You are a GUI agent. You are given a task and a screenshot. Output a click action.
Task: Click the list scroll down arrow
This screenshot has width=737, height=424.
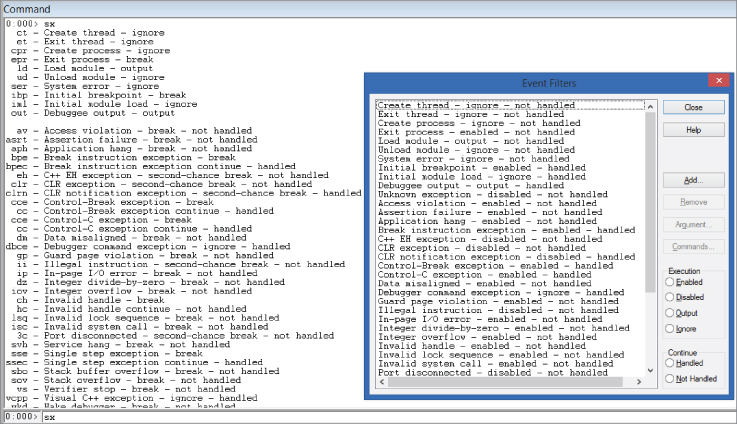click(x=651, y=370)
